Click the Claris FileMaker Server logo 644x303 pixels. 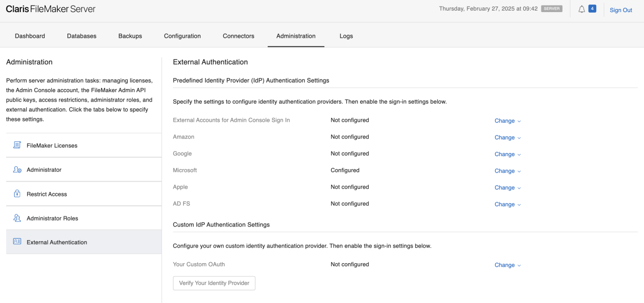[50, 9]
